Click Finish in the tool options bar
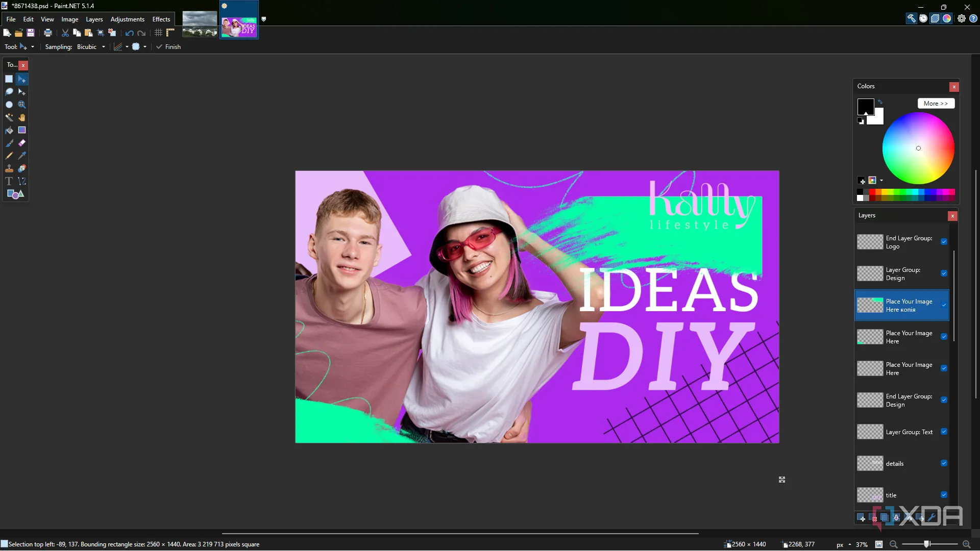This screenshot has height=551, width=980. pos(168,47)
